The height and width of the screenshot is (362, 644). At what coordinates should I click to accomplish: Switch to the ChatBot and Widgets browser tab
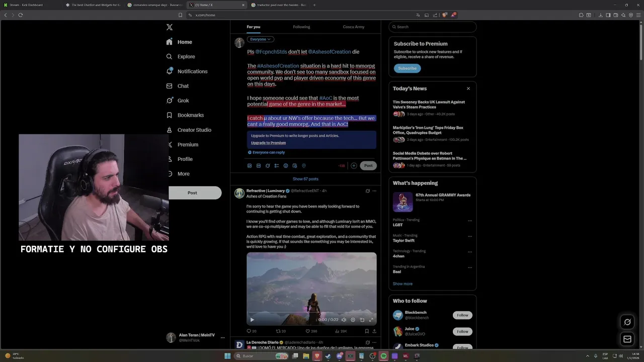click(94, 5)
